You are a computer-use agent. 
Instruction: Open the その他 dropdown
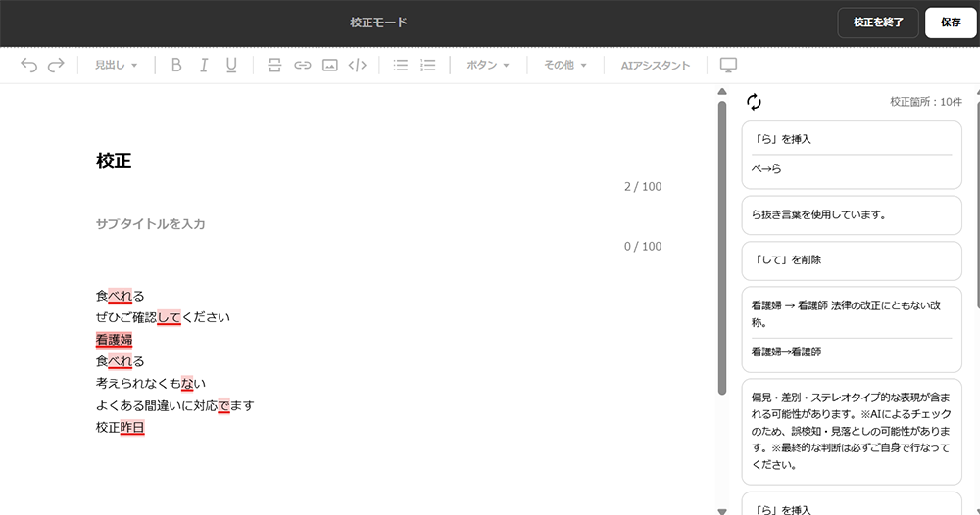(x=565, y=65)
